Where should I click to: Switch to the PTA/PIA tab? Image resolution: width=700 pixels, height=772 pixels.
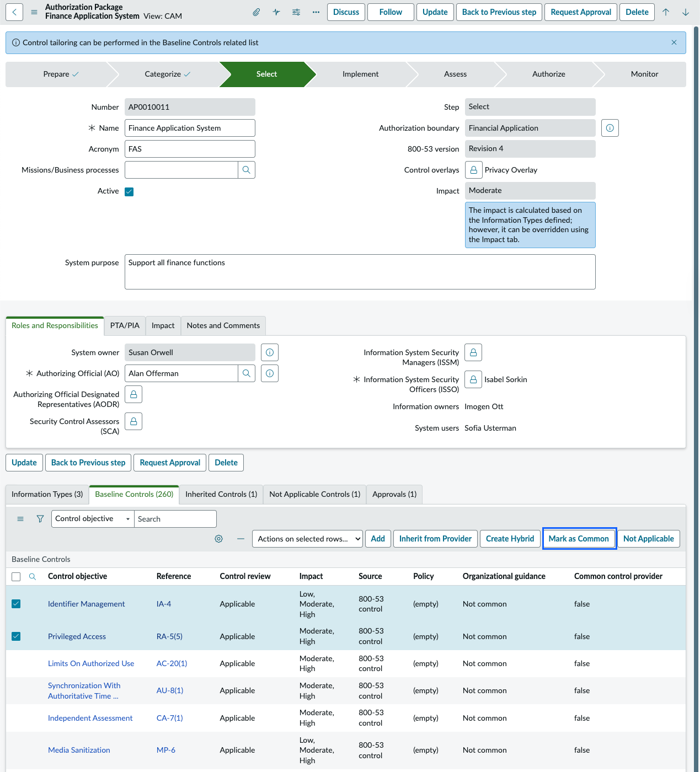pyautogui.click(x=125, y=325)
